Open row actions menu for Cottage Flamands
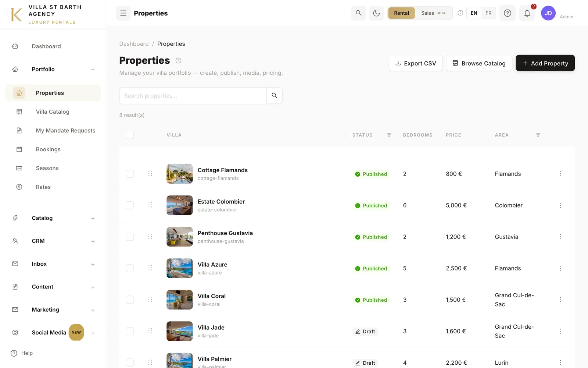 [560, 174]
